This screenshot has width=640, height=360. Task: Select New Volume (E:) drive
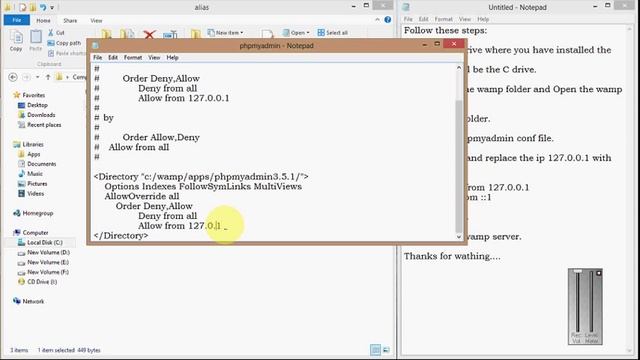(43, 262)
